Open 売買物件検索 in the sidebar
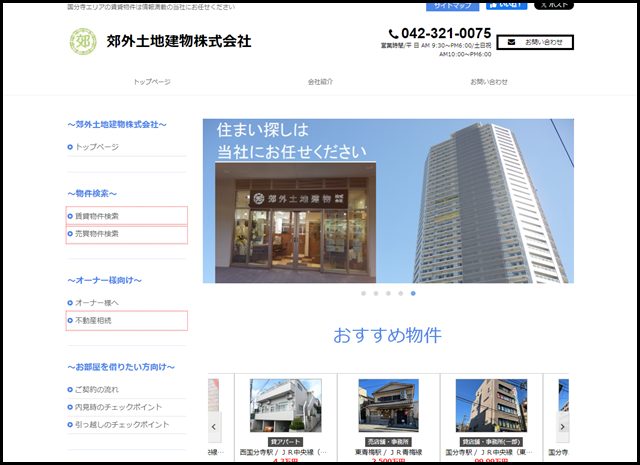The height and width of the screenshot is (465, 640). 127,234
